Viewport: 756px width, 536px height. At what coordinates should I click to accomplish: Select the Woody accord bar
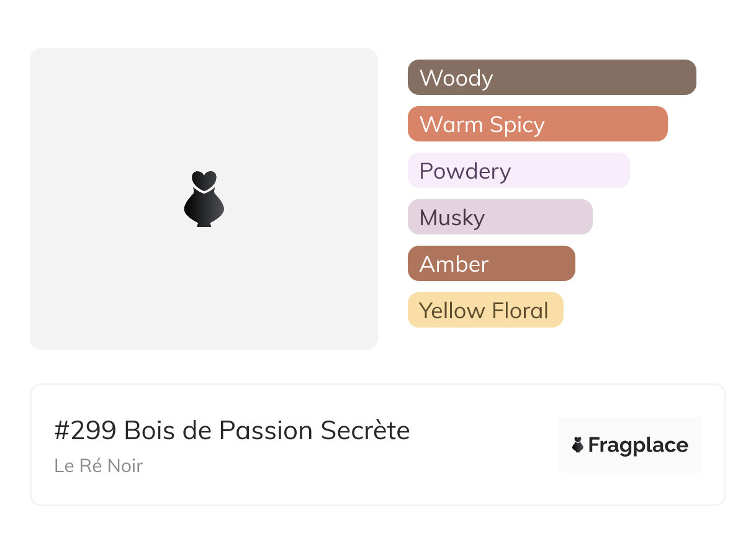552,78
